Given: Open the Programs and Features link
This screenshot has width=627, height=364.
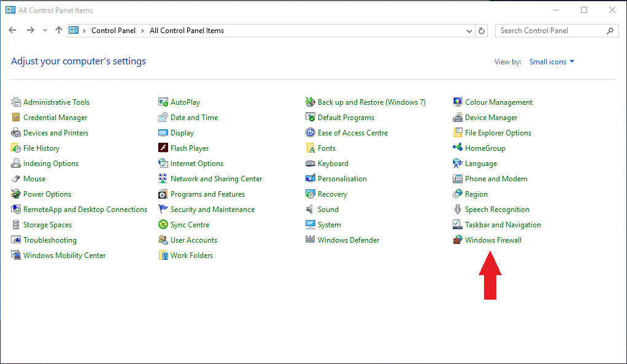Looking at the screenshot, I should tap(207, 194).
